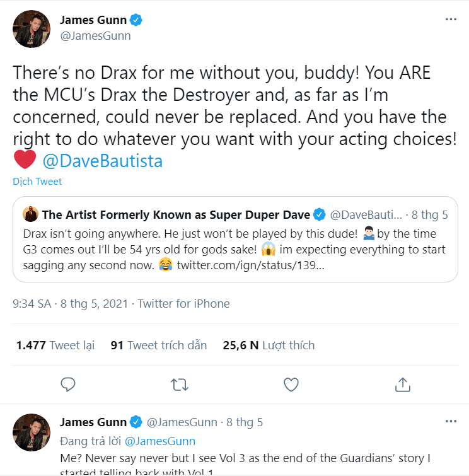Open James Gunn avatar on reply tweet

click(x=32, y=432)
